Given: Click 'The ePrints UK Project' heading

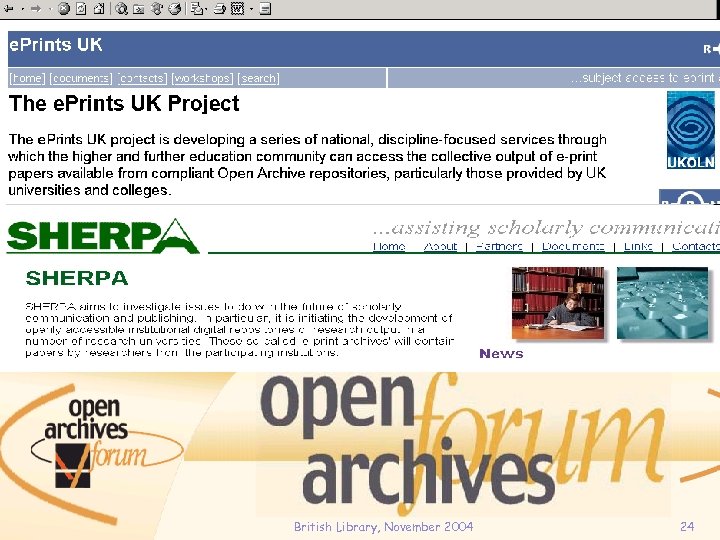Looking at the screenshot, I should (124, 103).
